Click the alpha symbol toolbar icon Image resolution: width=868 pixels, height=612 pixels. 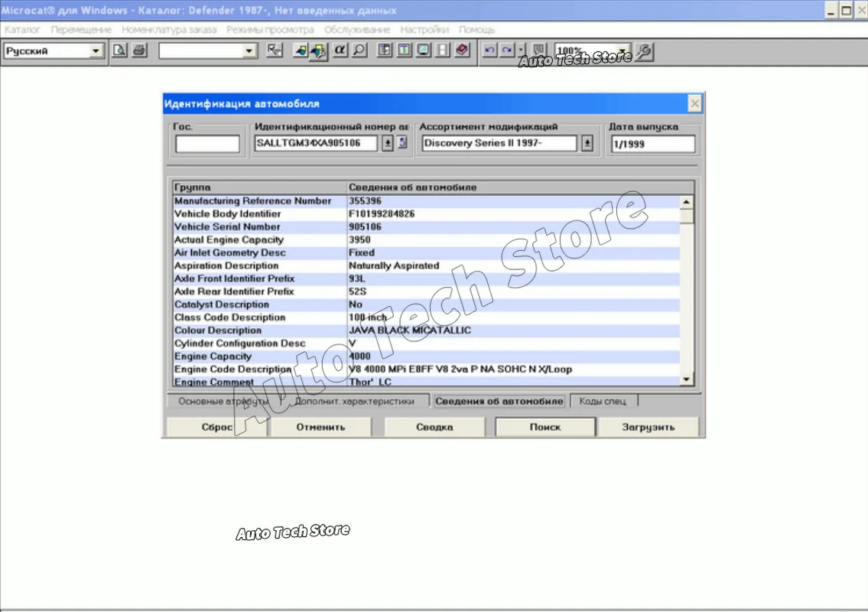coord(340,50)
